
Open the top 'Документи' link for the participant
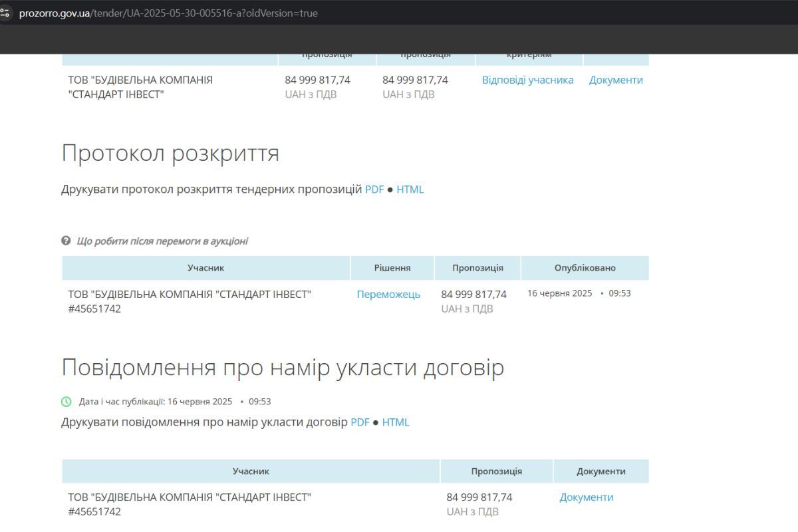(x=615, y=80)
